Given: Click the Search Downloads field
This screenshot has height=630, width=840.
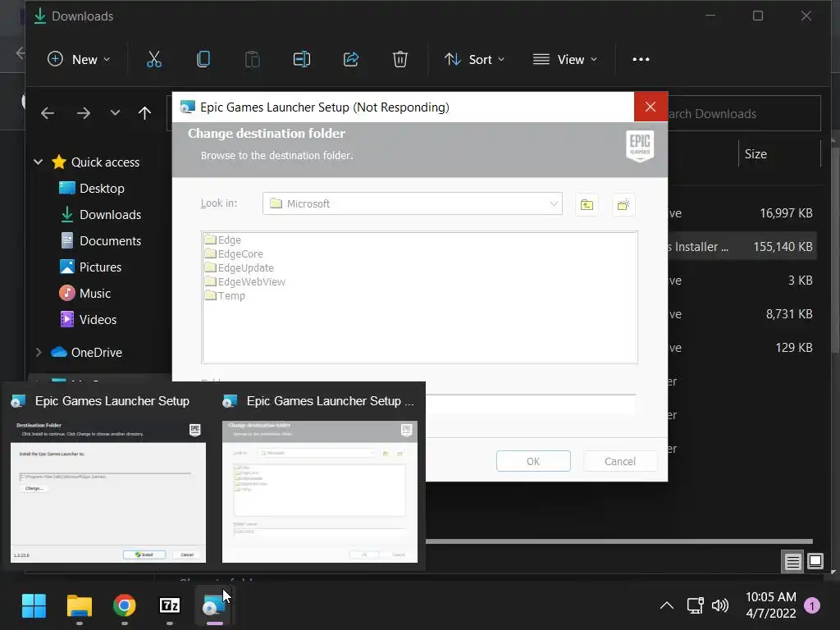Looking at the screenshot, I should [743, 113].
